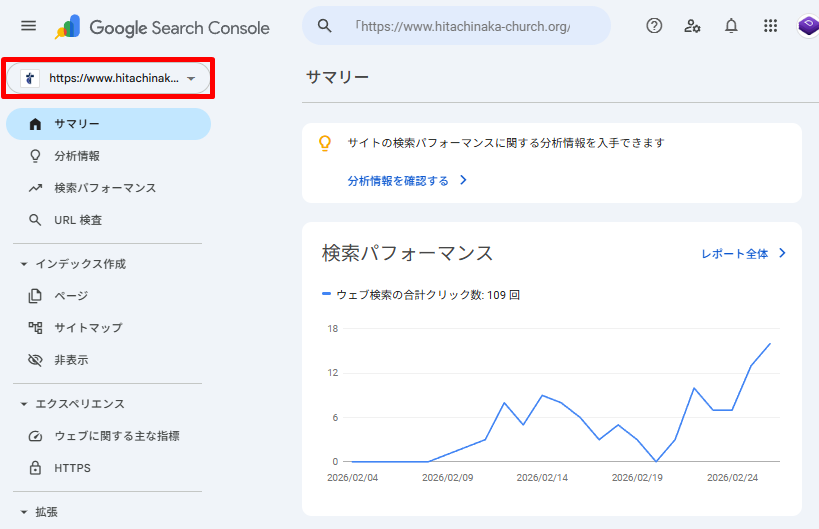The width and height of the screenshot is (819, 529).
Task: Click the Google Search Console logo
Action: pos(162,27)
